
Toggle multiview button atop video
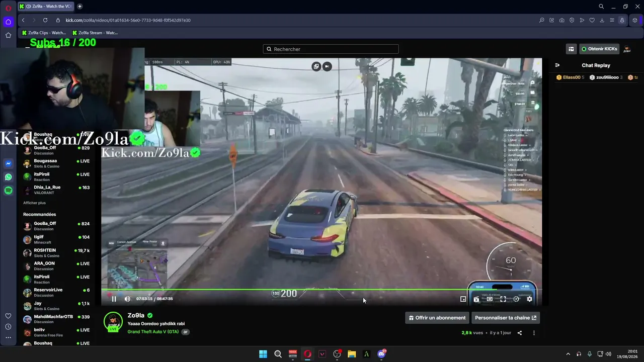316,66
